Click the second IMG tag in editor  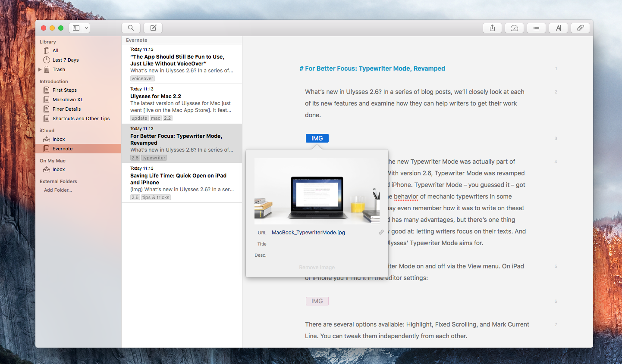pos(317,301)
